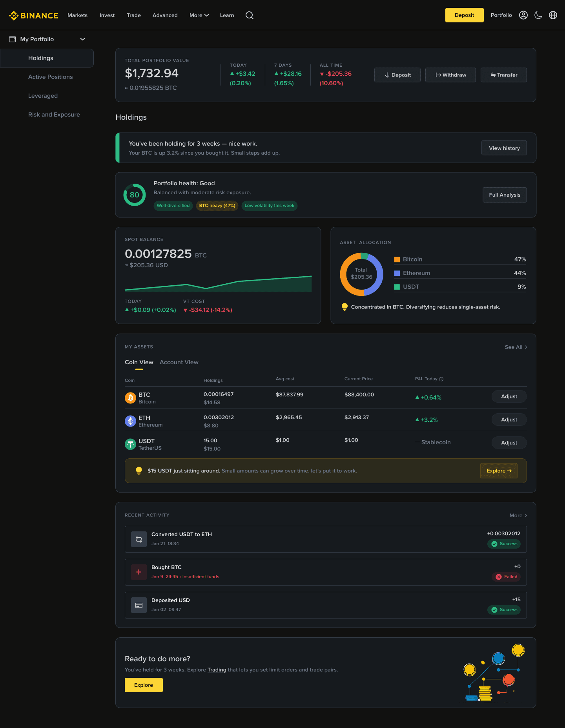Click the orange Bitcoin legend swatch

pos(397,259)
